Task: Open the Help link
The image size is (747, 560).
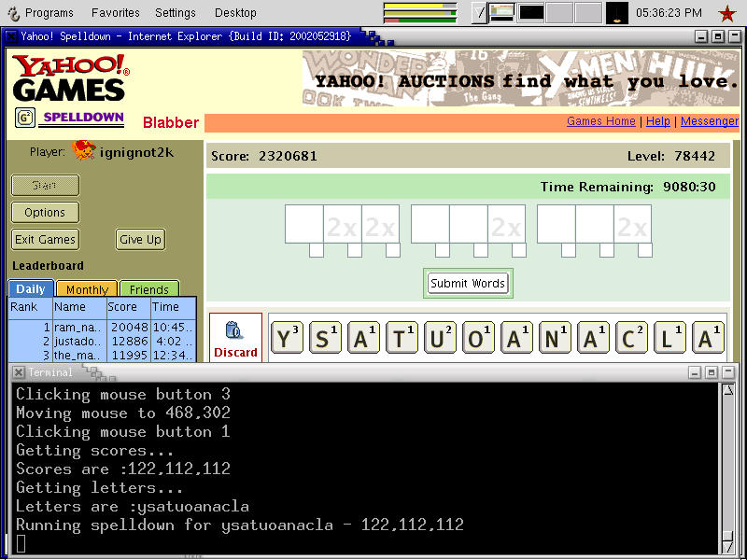Action: tap(658, 121)
